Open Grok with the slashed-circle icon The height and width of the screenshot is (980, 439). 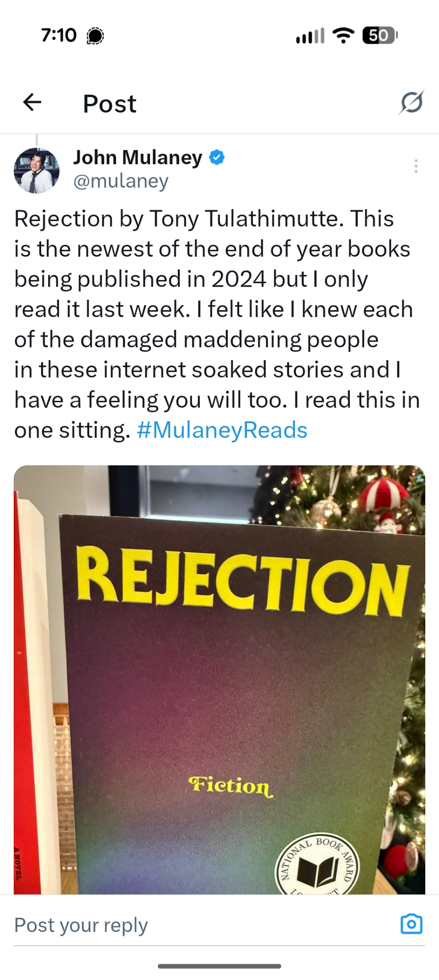[x=411, y=102]
